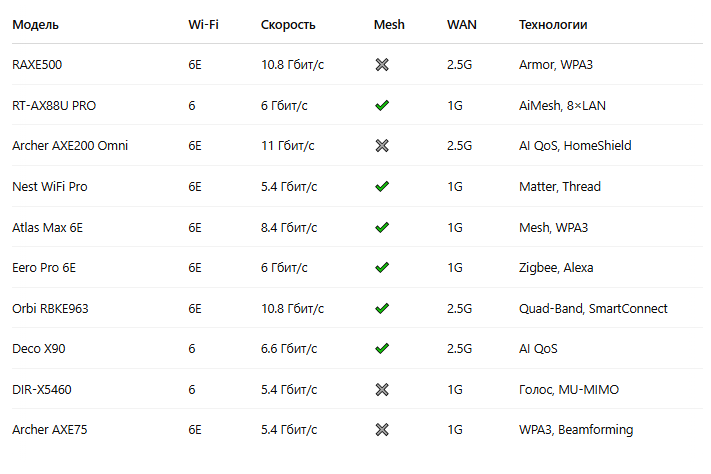The image size is (711, 474).
Task: Click the Mesh cross for Archer AXE75
Action: click(381, 430)
